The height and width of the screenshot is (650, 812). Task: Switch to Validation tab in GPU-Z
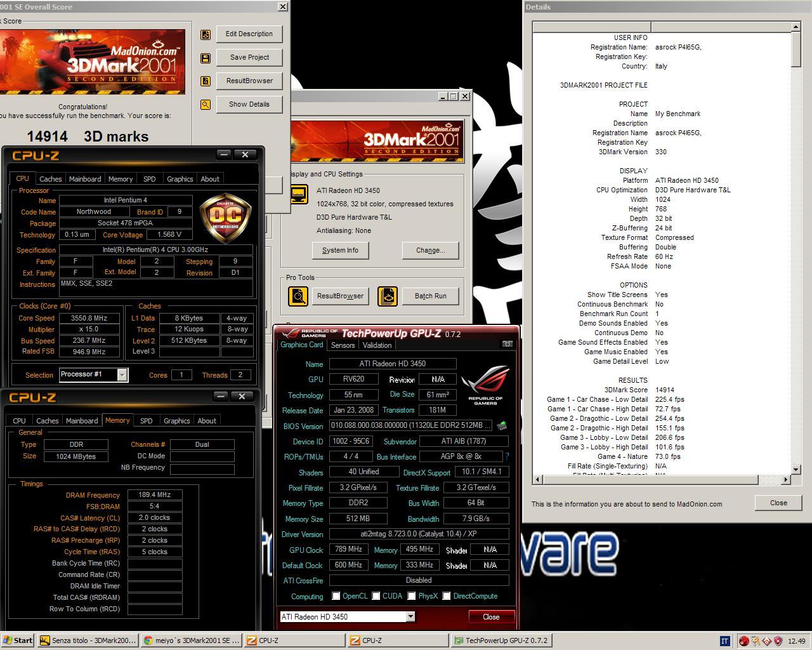point(377,345)
